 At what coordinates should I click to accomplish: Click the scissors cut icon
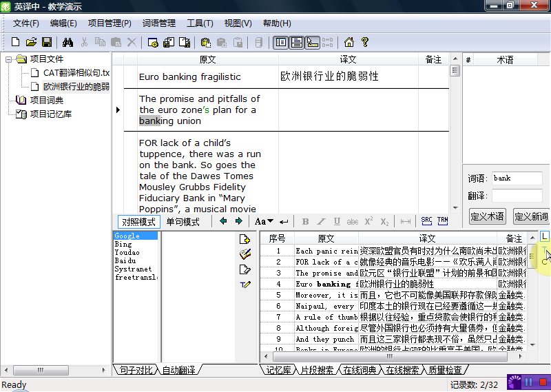[84, 42]
